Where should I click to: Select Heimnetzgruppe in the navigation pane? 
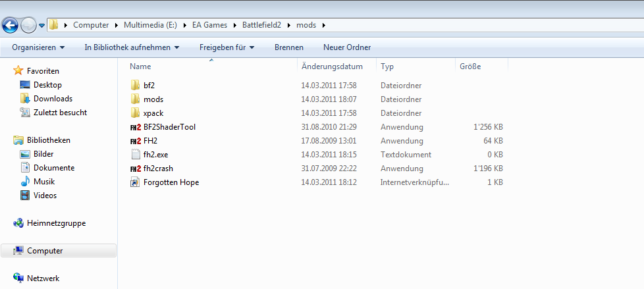pos(56,223)
